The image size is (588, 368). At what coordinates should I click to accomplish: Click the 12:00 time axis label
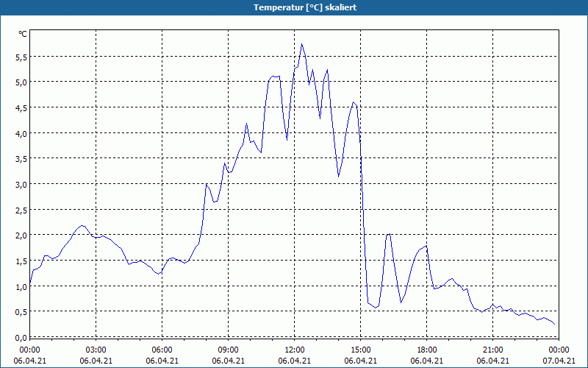tap(294, 350)
